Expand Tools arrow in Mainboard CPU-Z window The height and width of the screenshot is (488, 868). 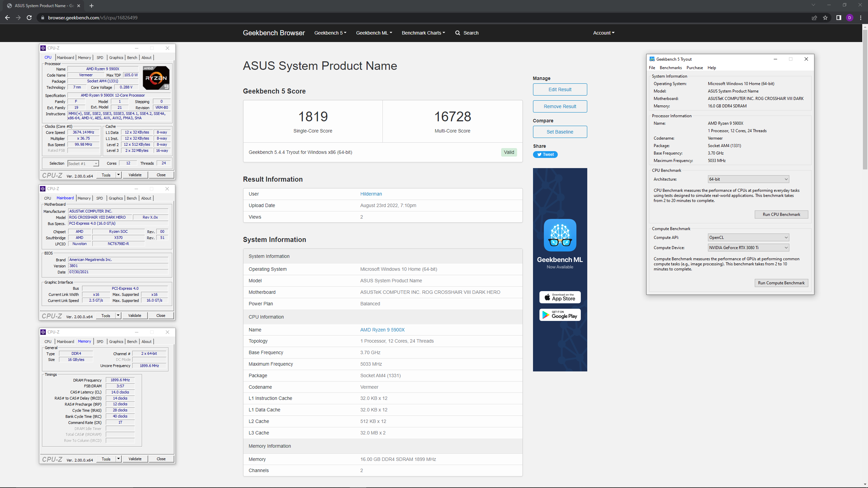[x=118, y=316]
